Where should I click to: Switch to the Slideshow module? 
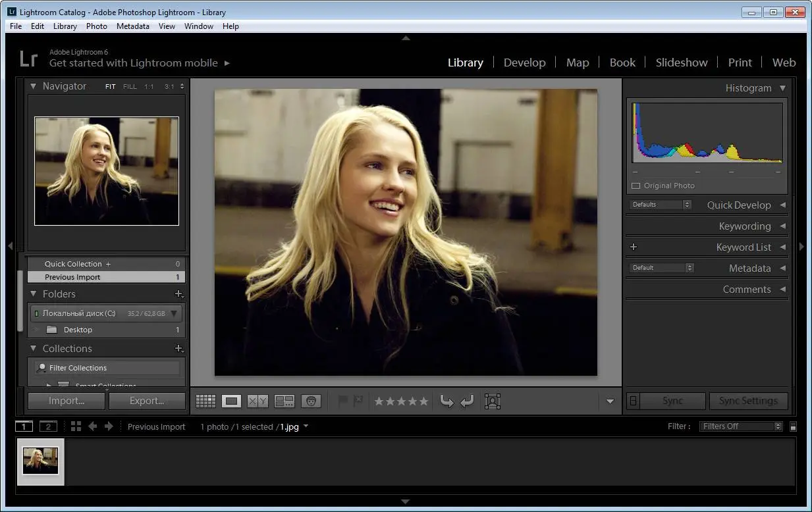(x=682, y=63)
